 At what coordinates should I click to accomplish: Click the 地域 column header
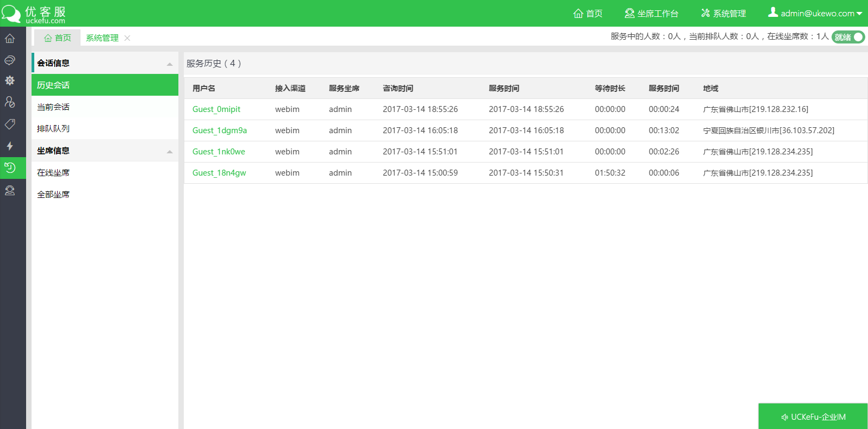click(711, 88)
